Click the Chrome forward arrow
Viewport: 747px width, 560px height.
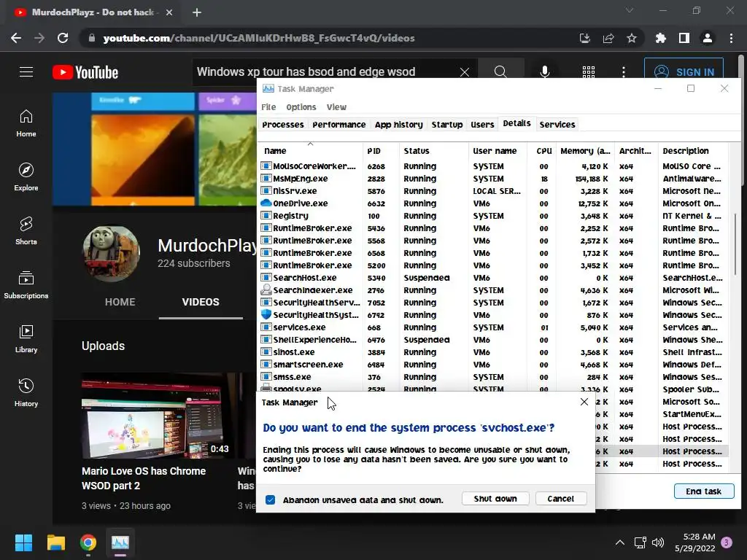39,38
